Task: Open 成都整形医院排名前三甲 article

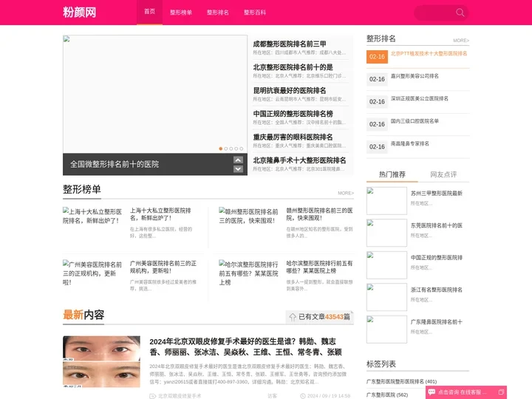Action: point(290,44)
